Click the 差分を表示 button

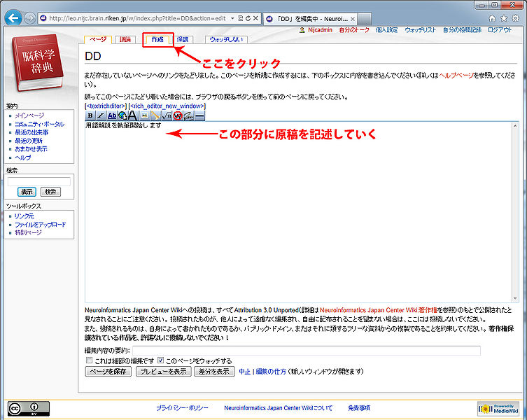point(213,372)
